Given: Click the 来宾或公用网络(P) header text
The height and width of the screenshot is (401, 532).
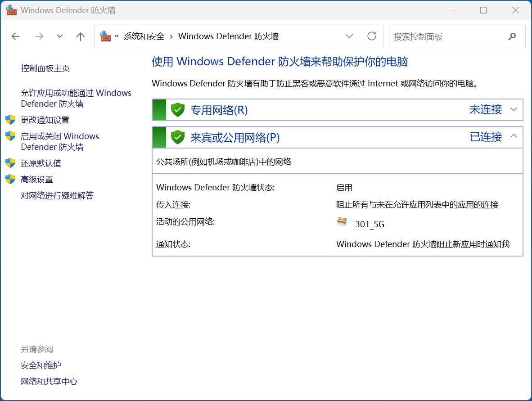Looking at the screenshot, I should (235, 137).
